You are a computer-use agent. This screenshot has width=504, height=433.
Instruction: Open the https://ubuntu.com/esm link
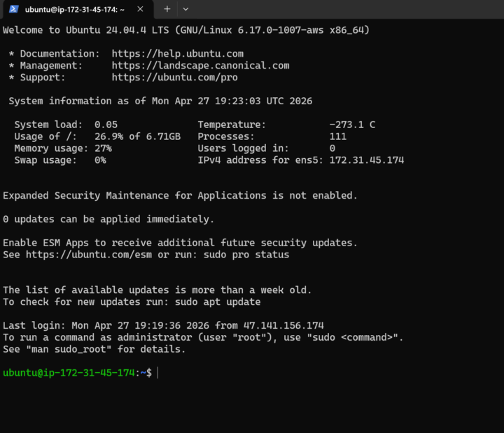(x=89, y=255)
